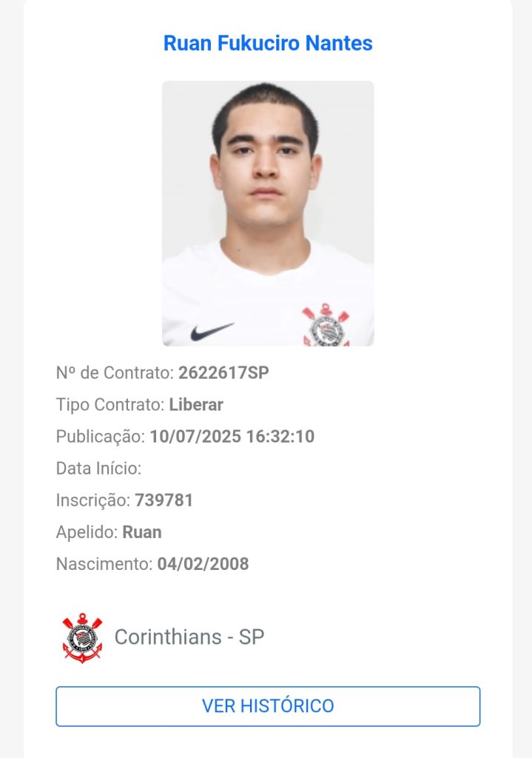Click the Publicação label text

pyautogui.click(x=101, y=437)
